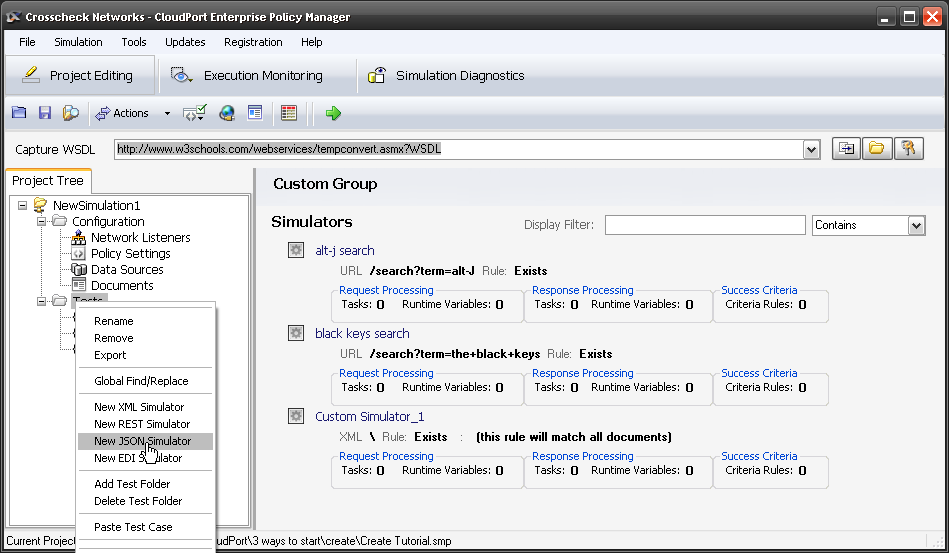Image resolution: width=949 pixels, height=553 pixels.
Task: Click the keys credentials icon button
Action: pyautogui.click(x=908, y=148)
